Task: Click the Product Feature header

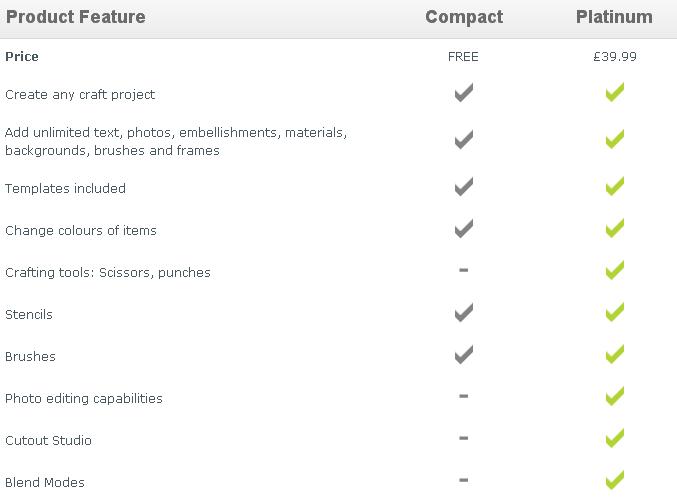Action: pyautogui.click(x=76, y=17)
